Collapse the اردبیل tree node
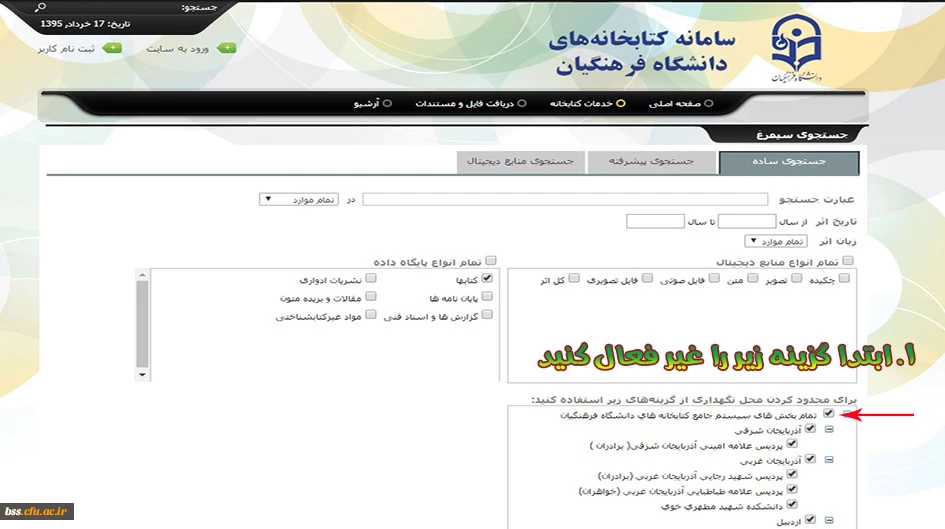This screenshot has height=529, width=945. click(x=829, y=520)
